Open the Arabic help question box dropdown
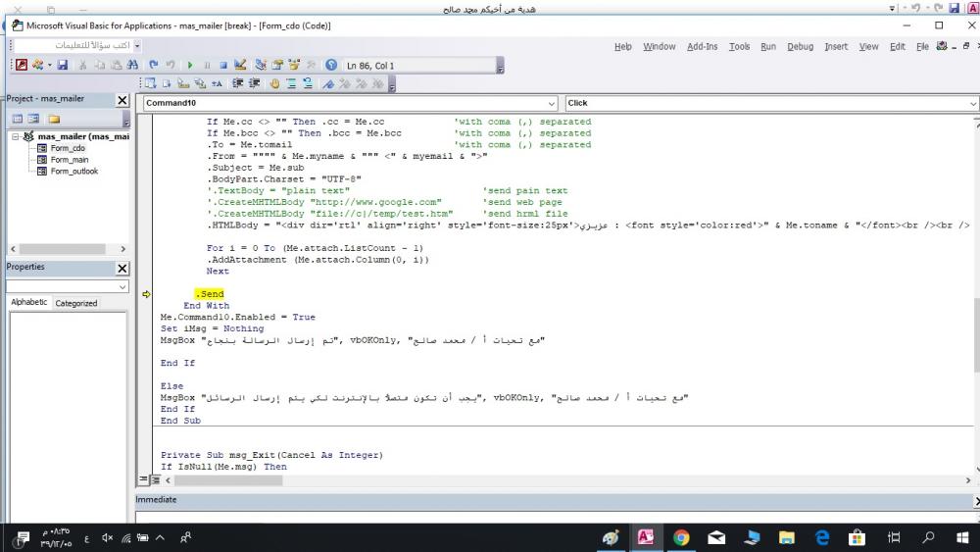 tap(137, 46)
